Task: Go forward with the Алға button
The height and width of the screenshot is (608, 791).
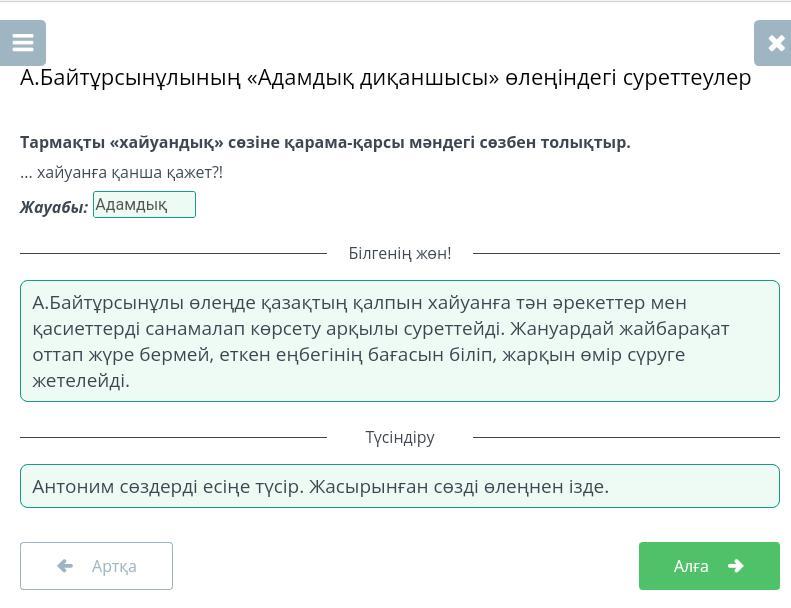Action: click(709, 566)
